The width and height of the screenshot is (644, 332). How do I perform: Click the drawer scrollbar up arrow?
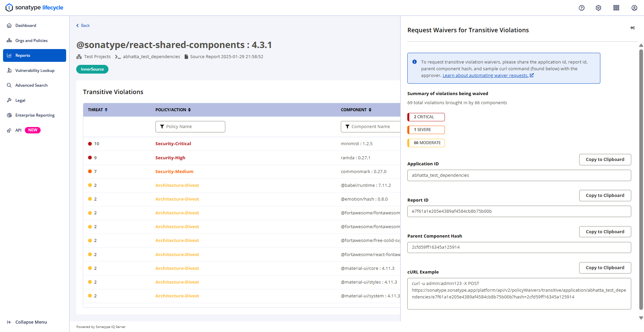pyautogui.click(x=641, y=45)
